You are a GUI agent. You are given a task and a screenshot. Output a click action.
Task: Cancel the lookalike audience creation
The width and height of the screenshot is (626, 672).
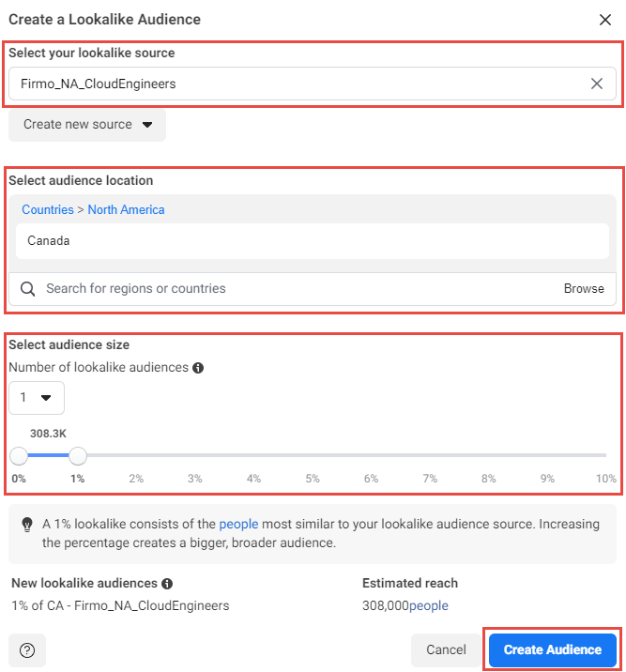(x=446, y=649)
